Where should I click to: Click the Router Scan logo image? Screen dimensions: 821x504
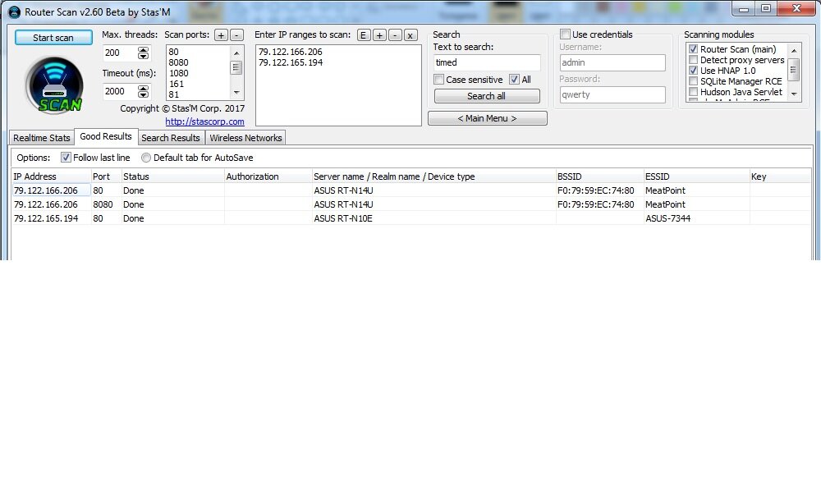[54, 84]
